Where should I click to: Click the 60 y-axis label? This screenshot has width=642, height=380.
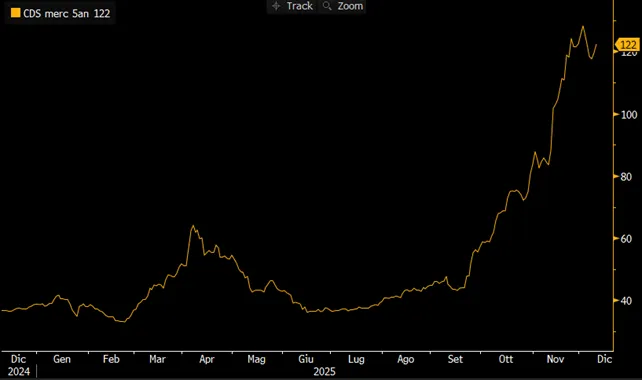coord(626,239)
